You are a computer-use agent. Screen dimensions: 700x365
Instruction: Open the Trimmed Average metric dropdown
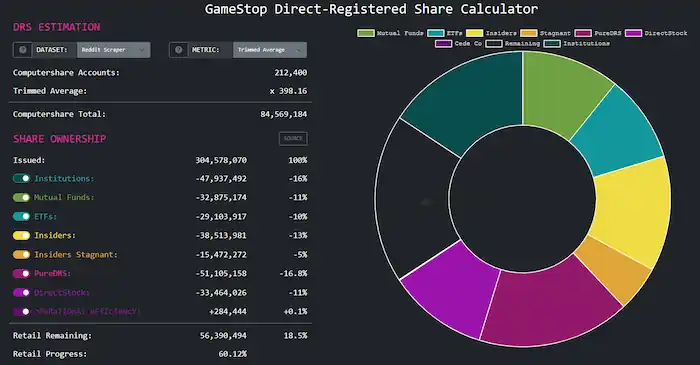tap(270, 50)
